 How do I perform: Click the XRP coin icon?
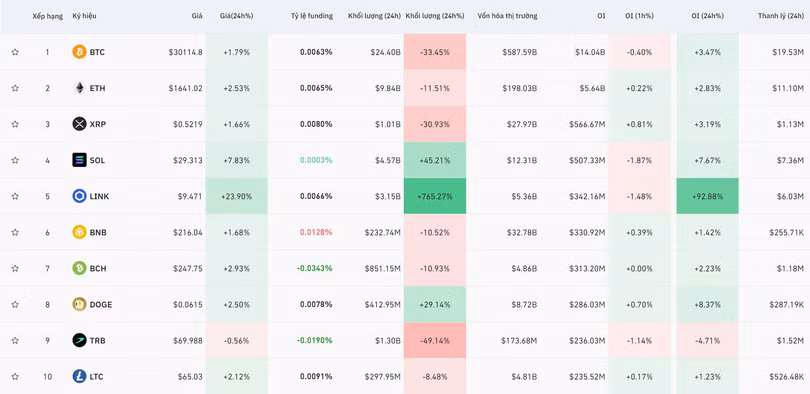(x=79, y=124)
